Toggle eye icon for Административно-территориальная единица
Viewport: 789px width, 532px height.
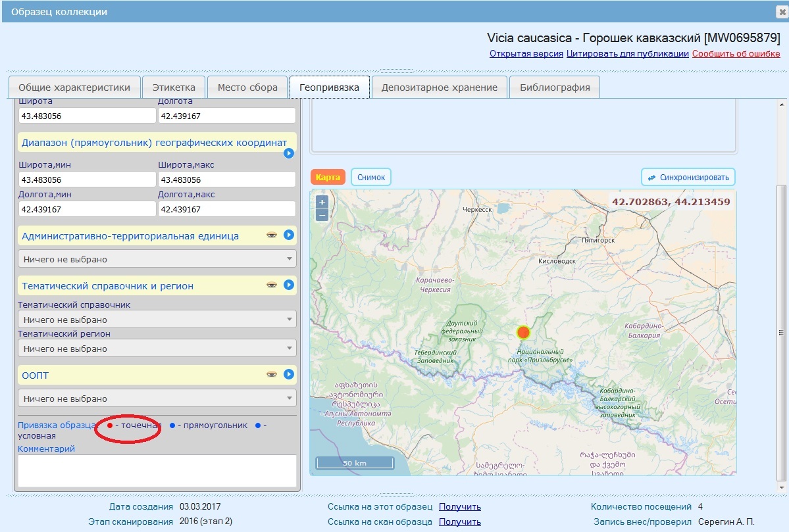click(x=271, y=235)
